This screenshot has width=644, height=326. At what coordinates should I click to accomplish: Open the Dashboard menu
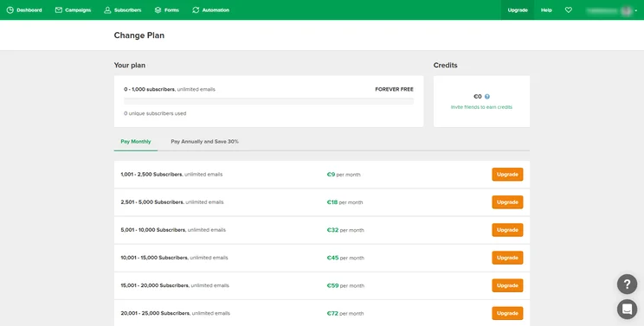coord(24,10)
